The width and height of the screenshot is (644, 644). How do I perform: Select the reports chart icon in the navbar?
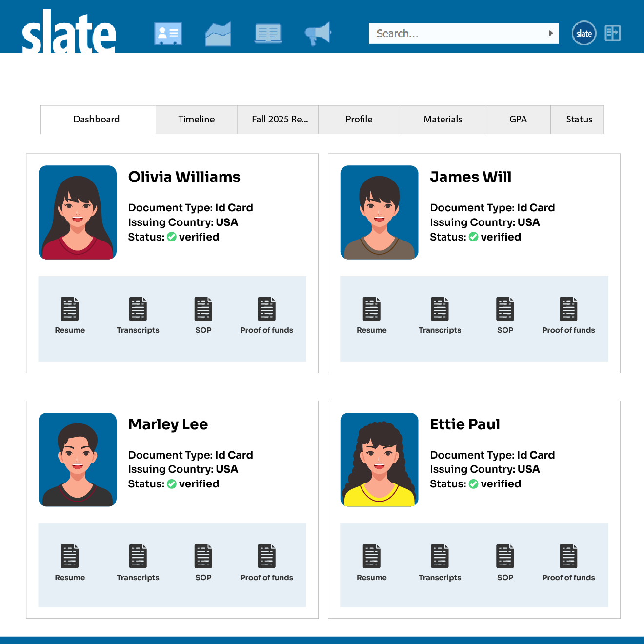pyautogui.click(x=218, y=33)
